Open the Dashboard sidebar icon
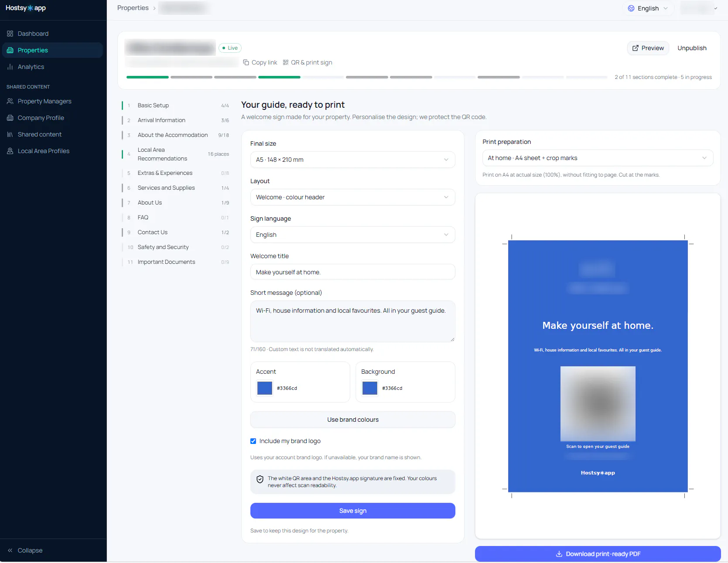The width and height of the screenshot is (728, 563). pos(10,34)
